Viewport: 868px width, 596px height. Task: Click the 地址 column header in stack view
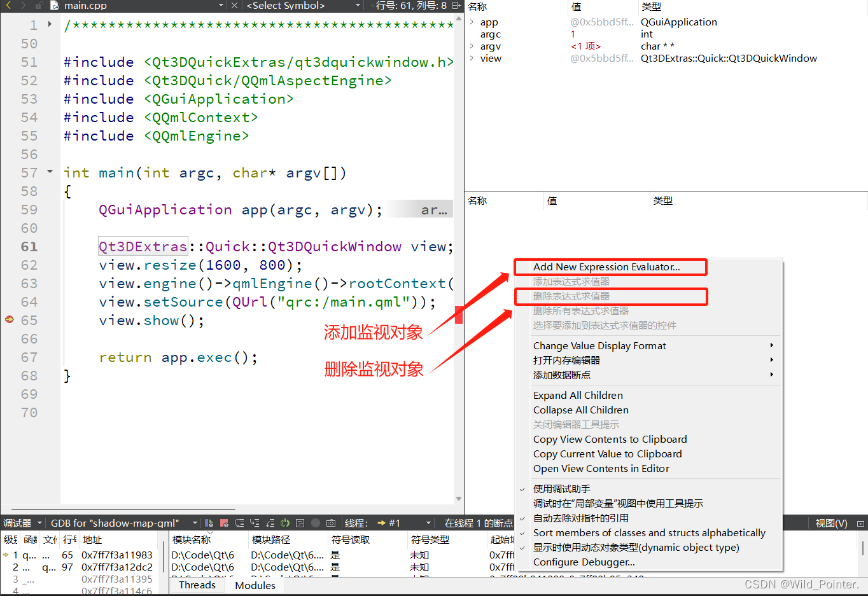click(92, 539)
